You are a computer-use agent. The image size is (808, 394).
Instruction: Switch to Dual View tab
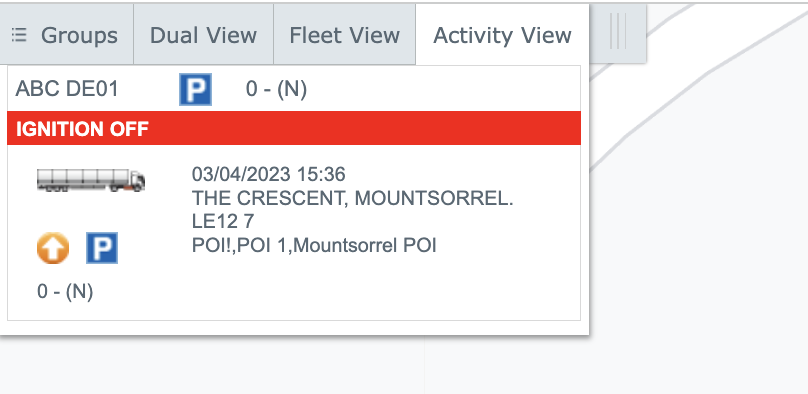point(204,35)
